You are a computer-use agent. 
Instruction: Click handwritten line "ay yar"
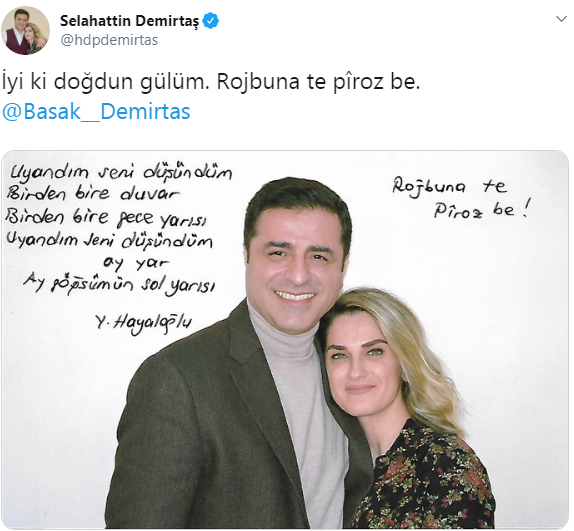136,263
